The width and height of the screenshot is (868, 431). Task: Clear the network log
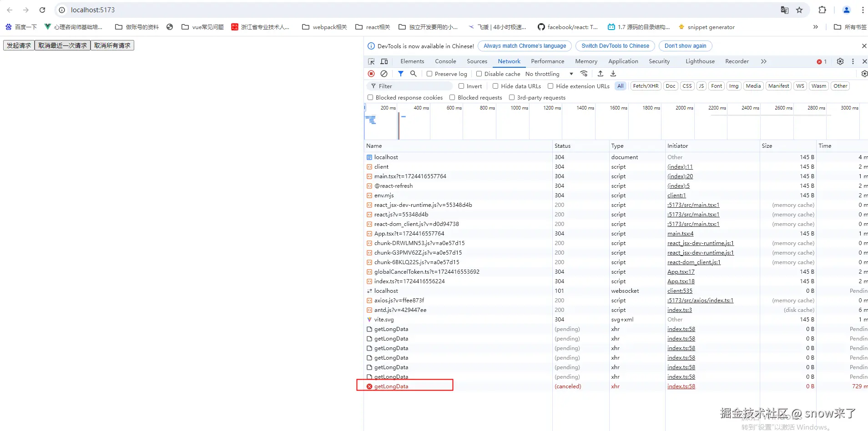click(x=384, y=74)
